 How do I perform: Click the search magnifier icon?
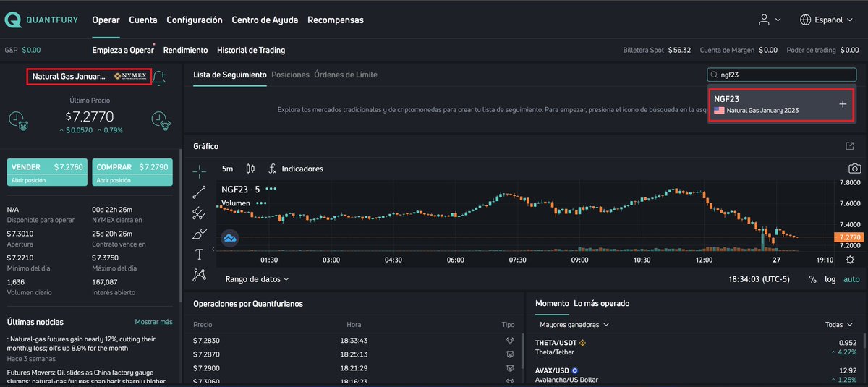pyautogui.click(x=715, y=74)
